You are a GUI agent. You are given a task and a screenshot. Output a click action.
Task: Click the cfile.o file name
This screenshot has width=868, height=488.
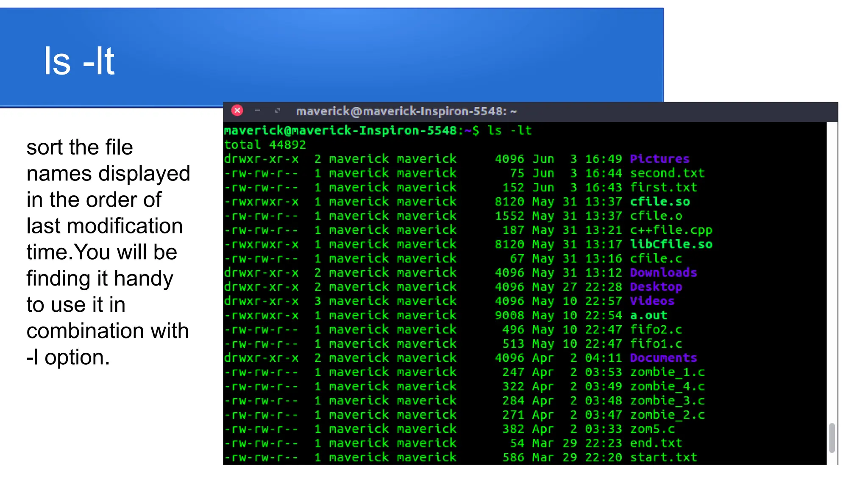(656, 216)
